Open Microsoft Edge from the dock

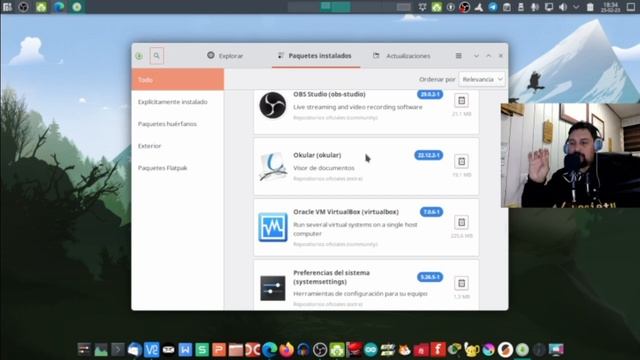(269, 349)
